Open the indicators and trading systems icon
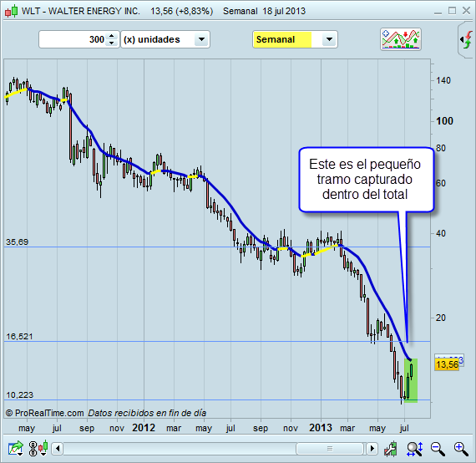 (400, 39)
